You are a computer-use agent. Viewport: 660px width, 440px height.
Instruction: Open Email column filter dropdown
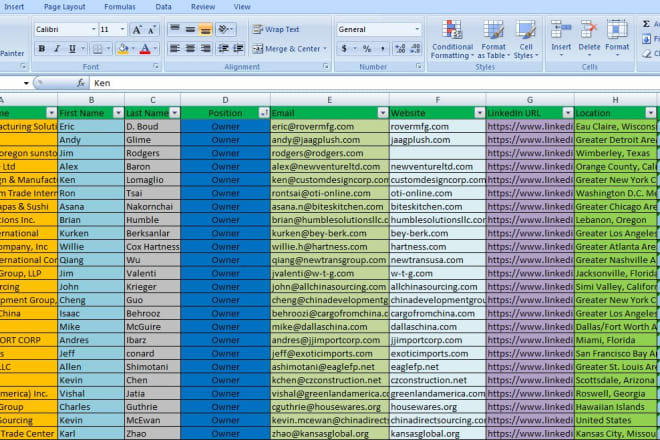[x=383, y=112]
